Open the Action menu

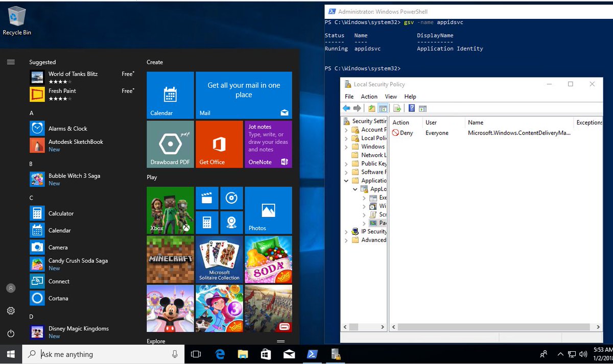tap(369, 96)
